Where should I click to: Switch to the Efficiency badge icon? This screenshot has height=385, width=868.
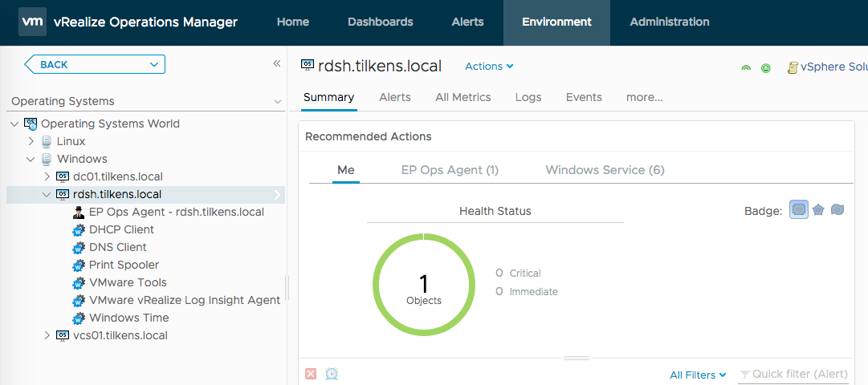point(837,210)
